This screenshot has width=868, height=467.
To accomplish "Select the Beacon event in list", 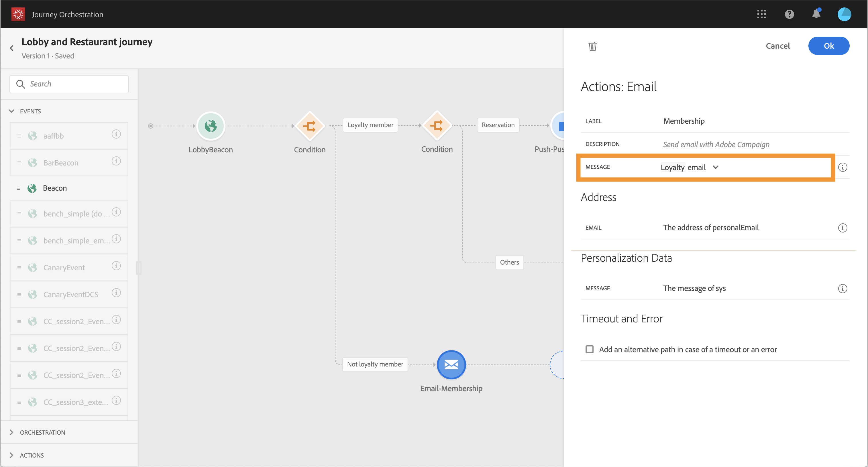I will (55, 188).
